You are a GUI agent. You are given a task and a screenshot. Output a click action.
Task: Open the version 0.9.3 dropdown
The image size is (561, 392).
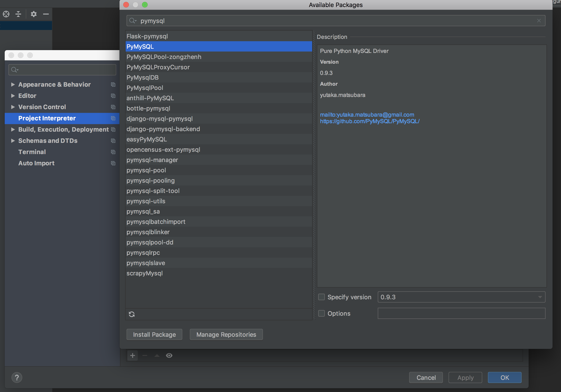tap(461, 297)
